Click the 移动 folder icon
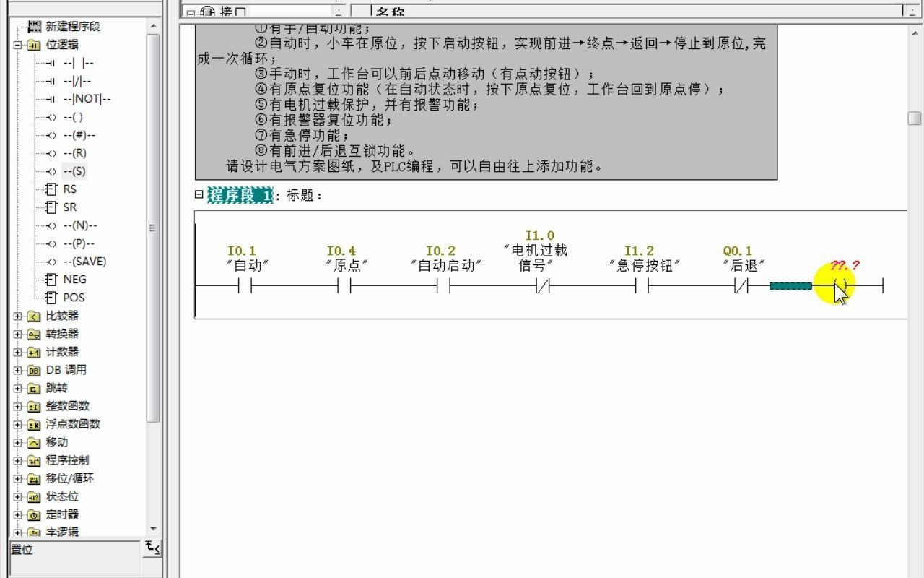Viewport: 924px width, 578px height. [x=34, y=443]
